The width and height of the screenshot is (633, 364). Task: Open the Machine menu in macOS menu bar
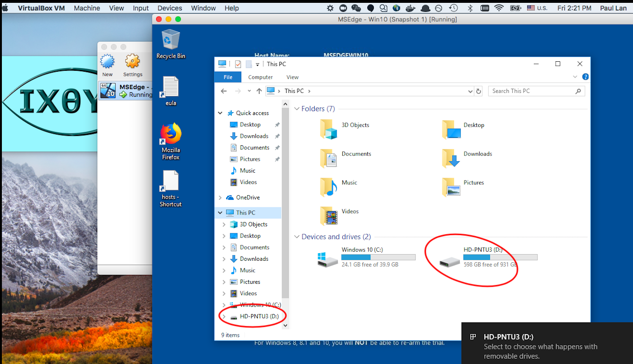click(87, 8)
